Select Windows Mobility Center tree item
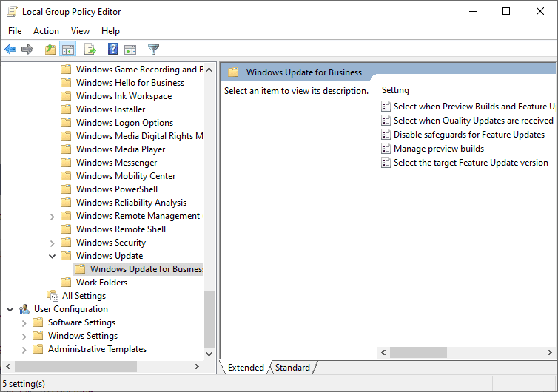This screenshot has width=558, height=392. (x=126, y=176)
